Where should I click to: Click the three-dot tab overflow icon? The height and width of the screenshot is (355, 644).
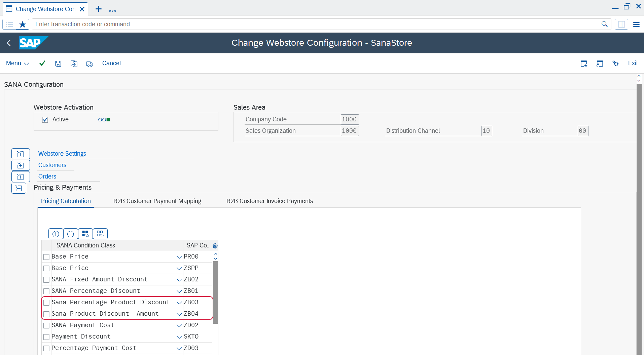click(112, 10)
